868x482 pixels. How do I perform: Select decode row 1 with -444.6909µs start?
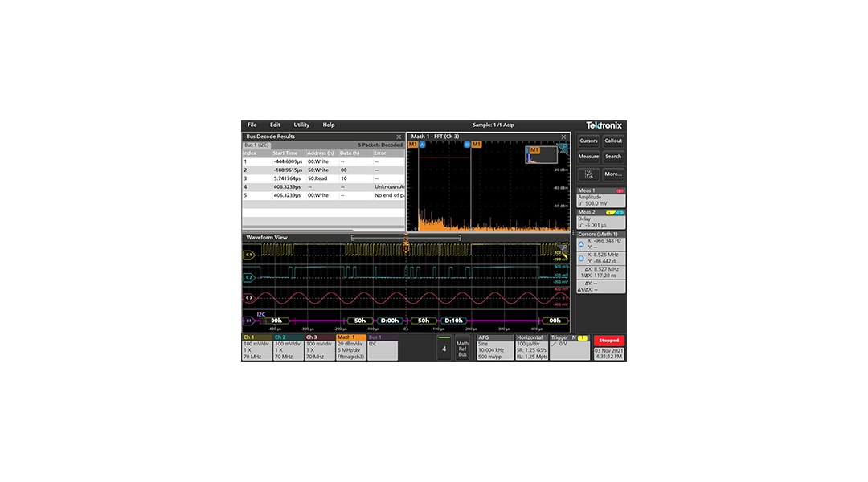pos(323,161)
